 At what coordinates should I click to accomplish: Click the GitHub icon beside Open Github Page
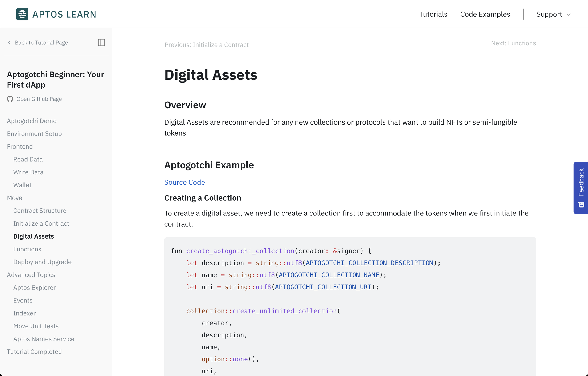[10, 99]
